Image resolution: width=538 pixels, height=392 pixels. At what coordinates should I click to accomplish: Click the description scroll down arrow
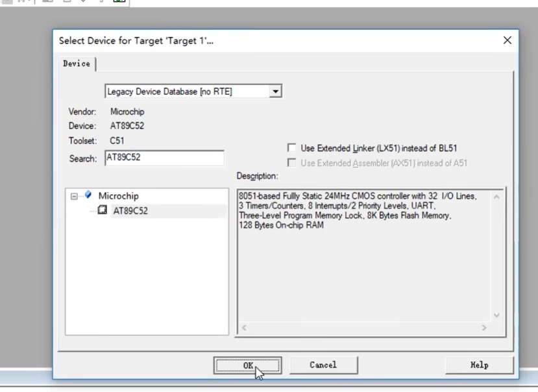pos(496,315)
